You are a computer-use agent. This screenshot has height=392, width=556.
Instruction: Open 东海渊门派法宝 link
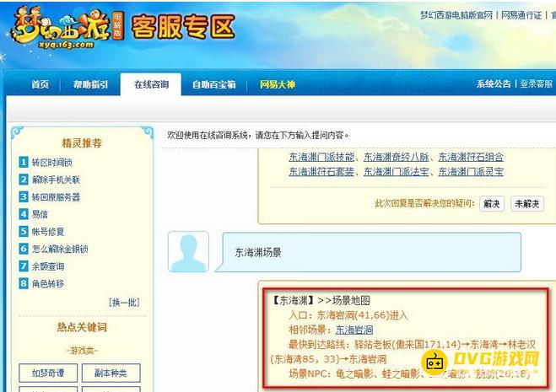[x=397, y=172]
